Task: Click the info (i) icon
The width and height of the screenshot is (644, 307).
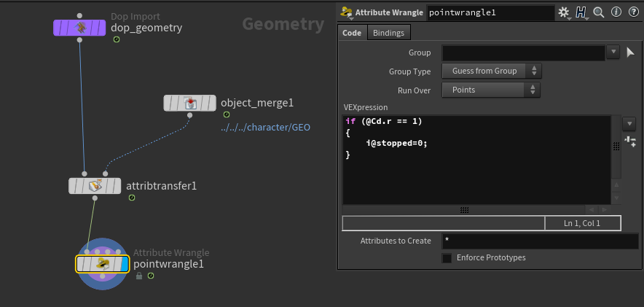Action: click(616, 12)
